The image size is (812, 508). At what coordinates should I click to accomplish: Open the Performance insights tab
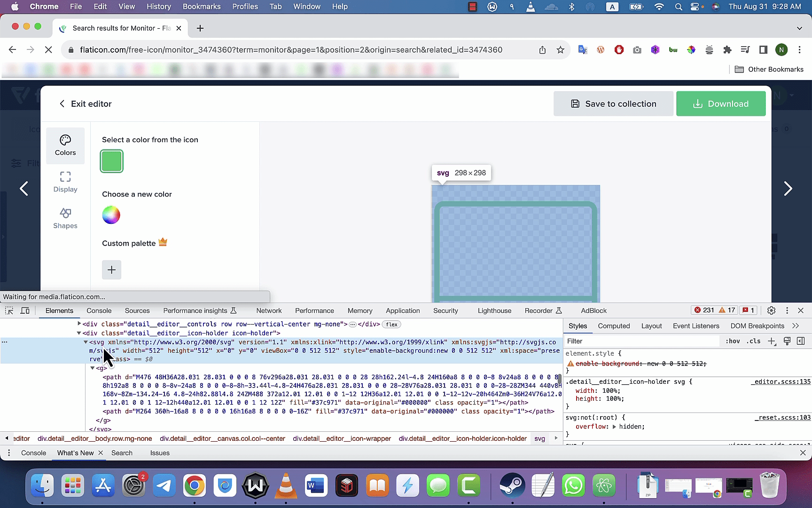point(200,310)
